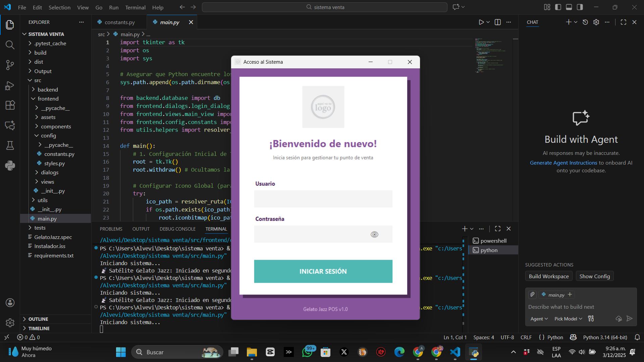Click INICIAR SESIÓN button

tap(323, 271)
